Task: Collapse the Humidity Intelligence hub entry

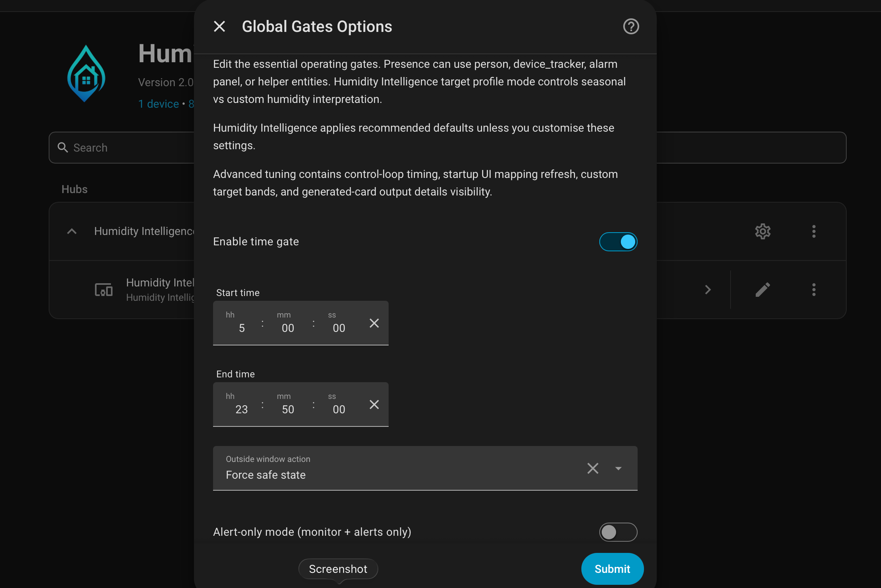Action: (72, 231)
